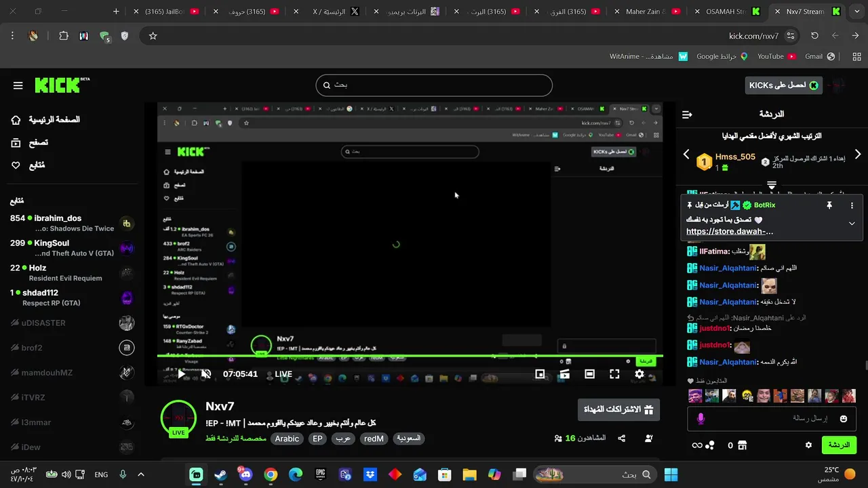Viewport: 868px width, 488px height.
Task: Click Nxv7 streamer avatar
Action: [x=178, y=418]
